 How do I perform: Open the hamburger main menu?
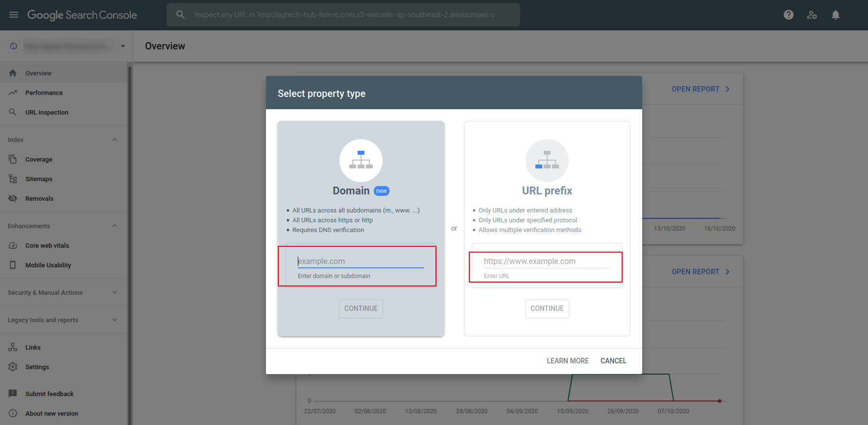tap(14, 15)
